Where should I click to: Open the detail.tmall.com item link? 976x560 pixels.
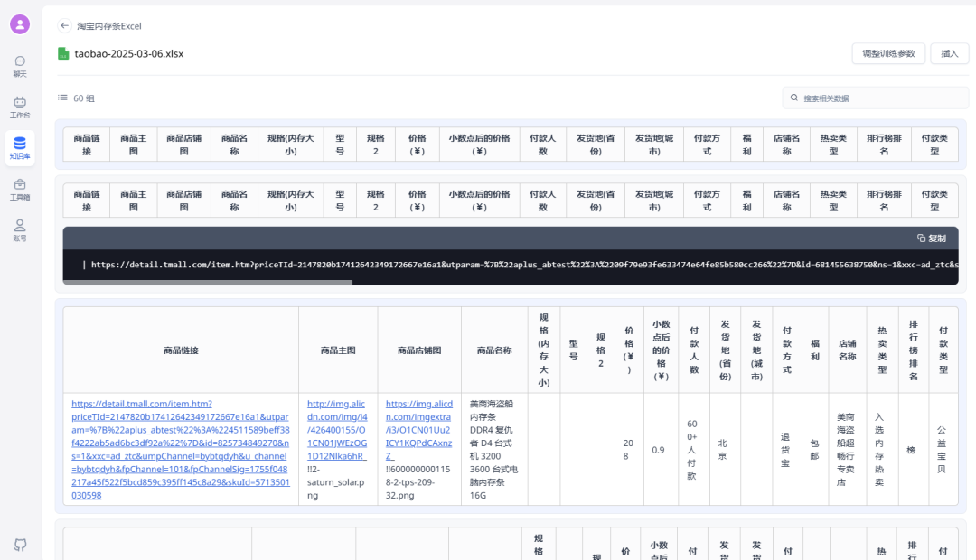(181, 449)
